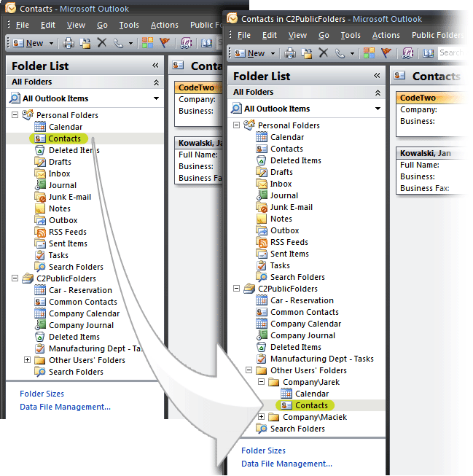Click Search address books field in front window

[x=453, y=52]
